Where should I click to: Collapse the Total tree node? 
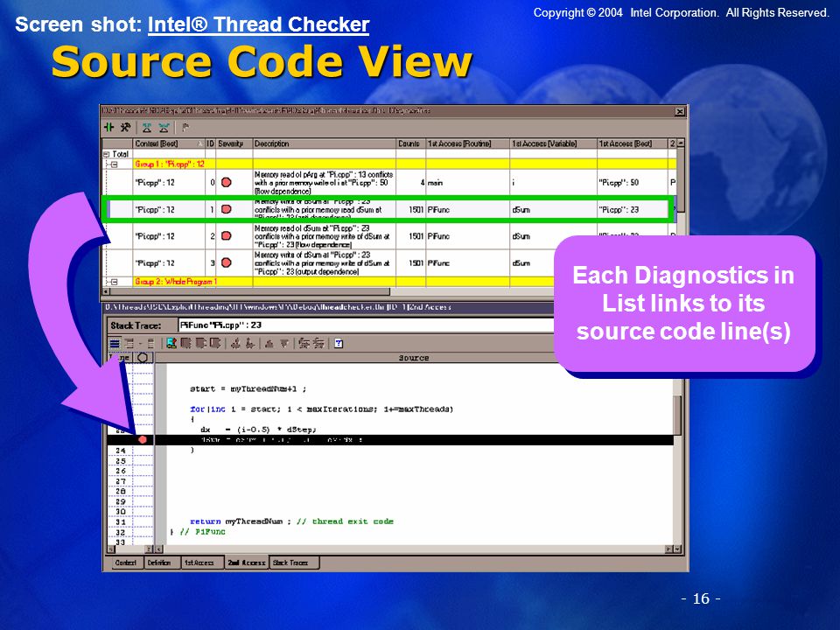pyautogui.click(x=106, y=154)
